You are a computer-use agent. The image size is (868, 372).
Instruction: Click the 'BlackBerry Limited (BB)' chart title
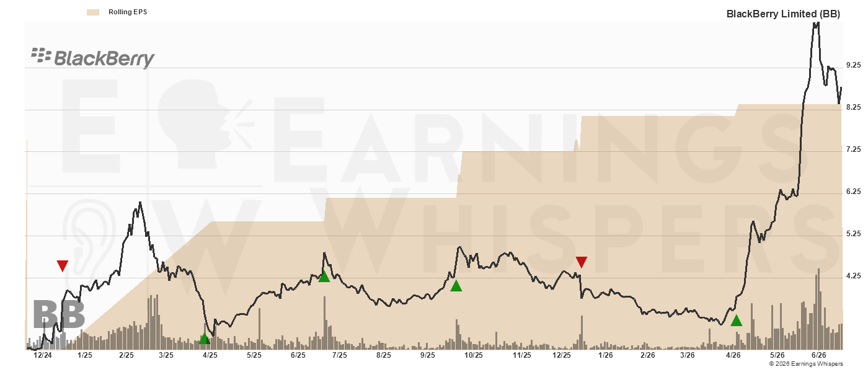783,14
